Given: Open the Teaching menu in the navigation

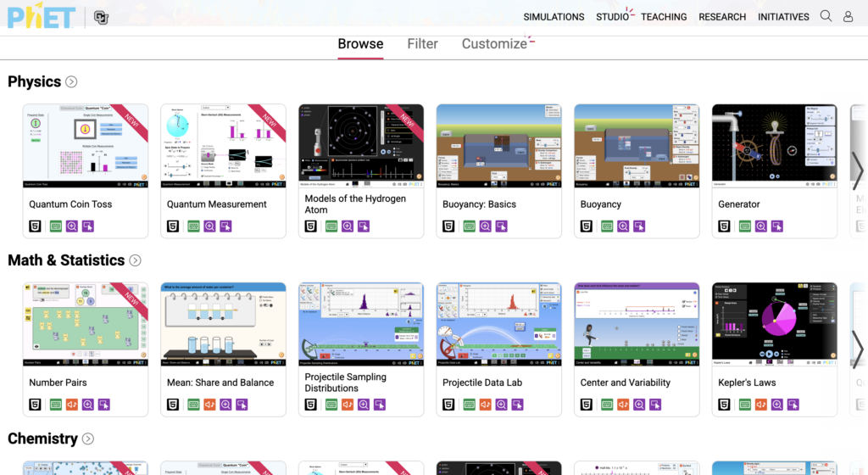Looking at the screenshot, I should 664,17.
